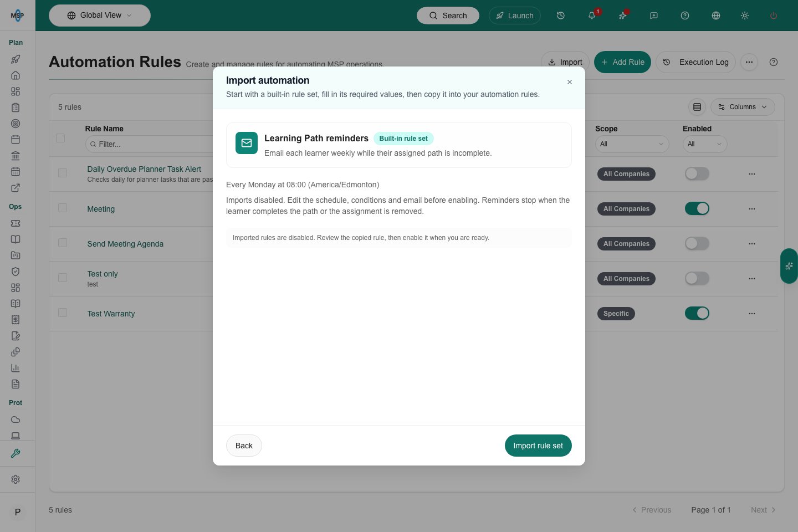Open the bank building icon in sidebar

coord(16,156)
